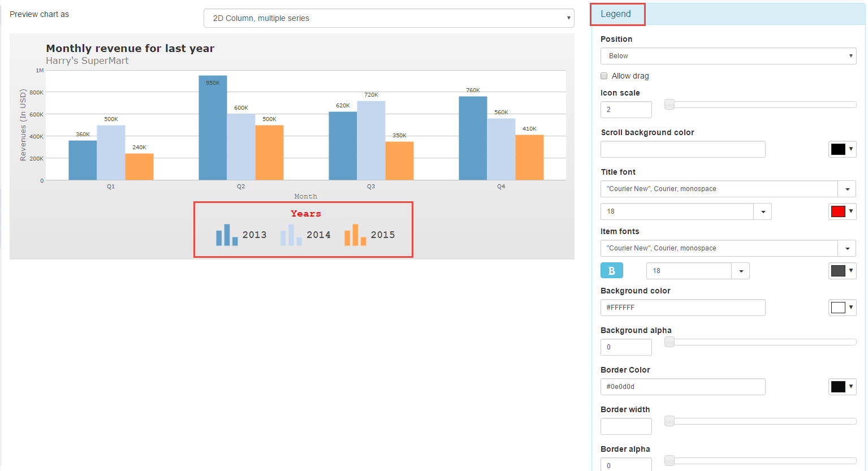This screenshot has width=868, height=471.
Task: Open the Position dropdown set to Below
Action: 728,56
